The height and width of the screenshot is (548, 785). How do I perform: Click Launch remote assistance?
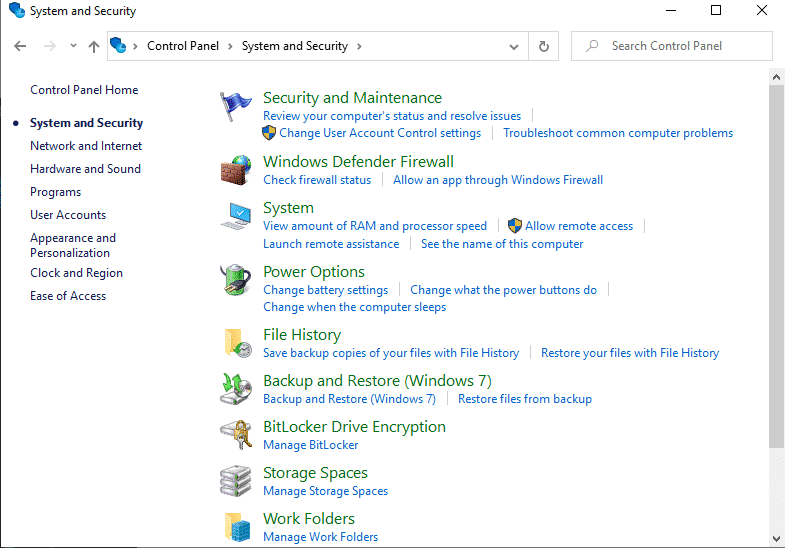tap(331, 244)
